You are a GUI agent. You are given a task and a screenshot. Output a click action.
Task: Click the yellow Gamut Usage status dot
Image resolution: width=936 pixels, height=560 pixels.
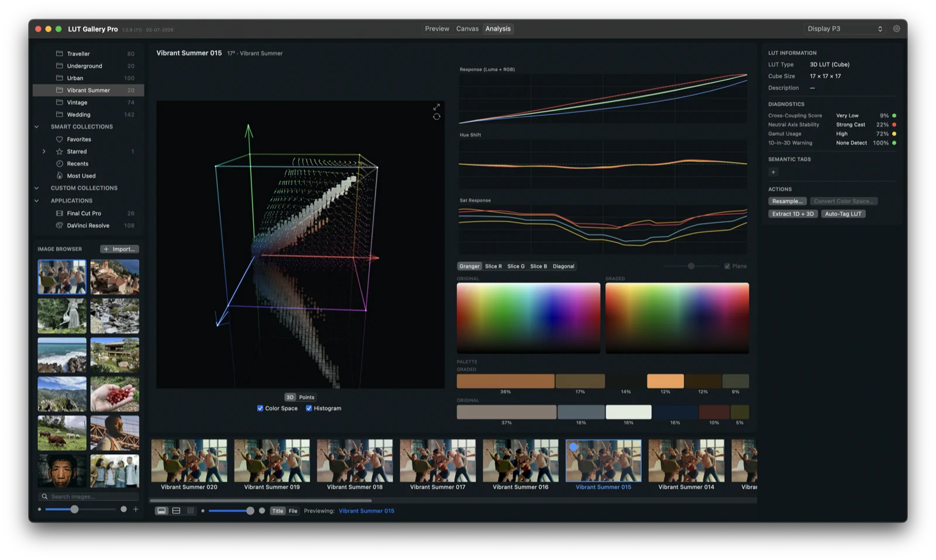coord(894,134)
